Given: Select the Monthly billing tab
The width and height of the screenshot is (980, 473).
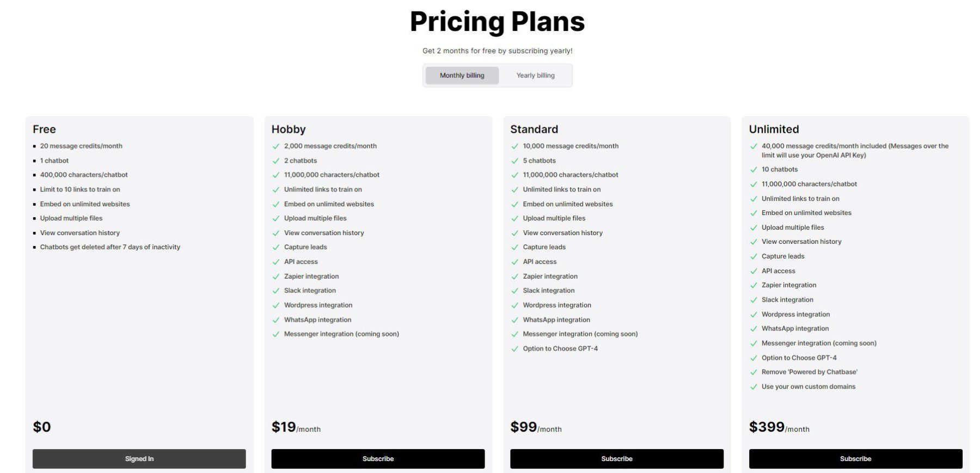Looking at the screenshot, I should [462, 75].
